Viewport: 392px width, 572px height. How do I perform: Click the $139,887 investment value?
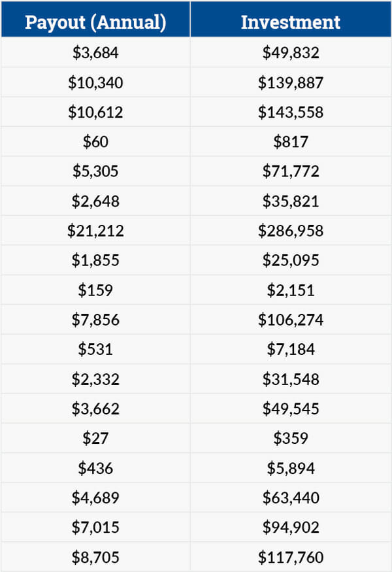tap(291, 82)
